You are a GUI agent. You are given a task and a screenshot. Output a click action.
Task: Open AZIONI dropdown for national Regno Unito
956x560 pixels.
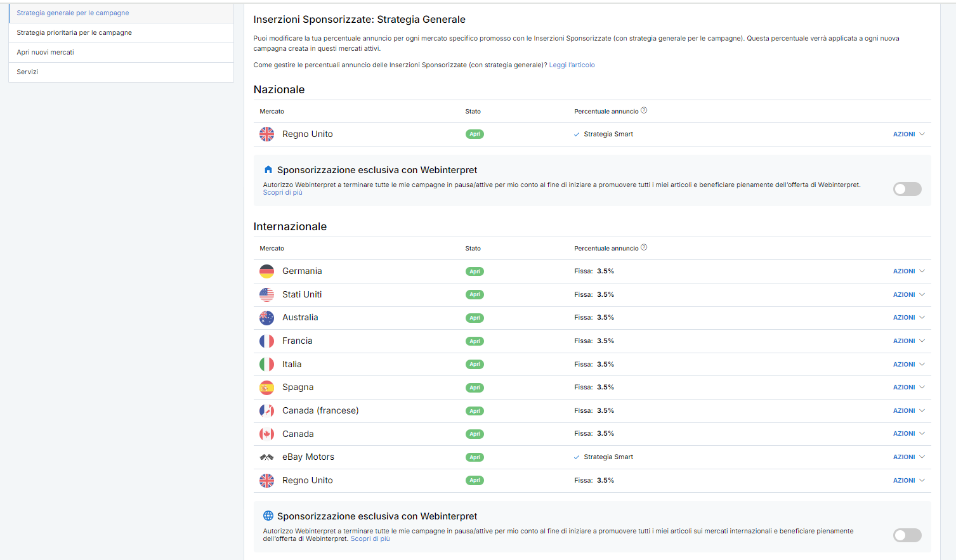[x=909, y=134]
